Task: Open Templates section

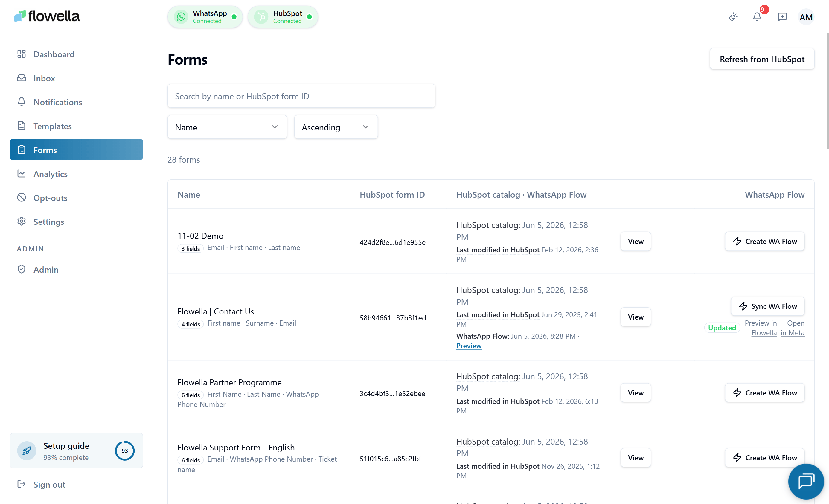Action: coord(76,126)
